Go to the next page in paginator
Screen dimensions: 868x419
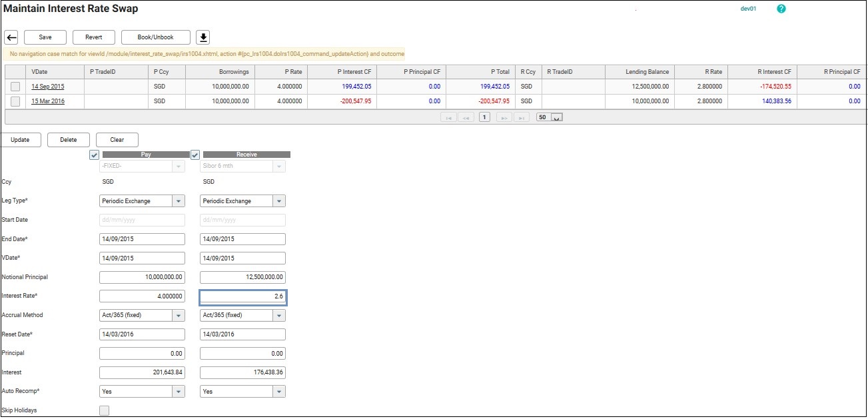coord(504,117)
